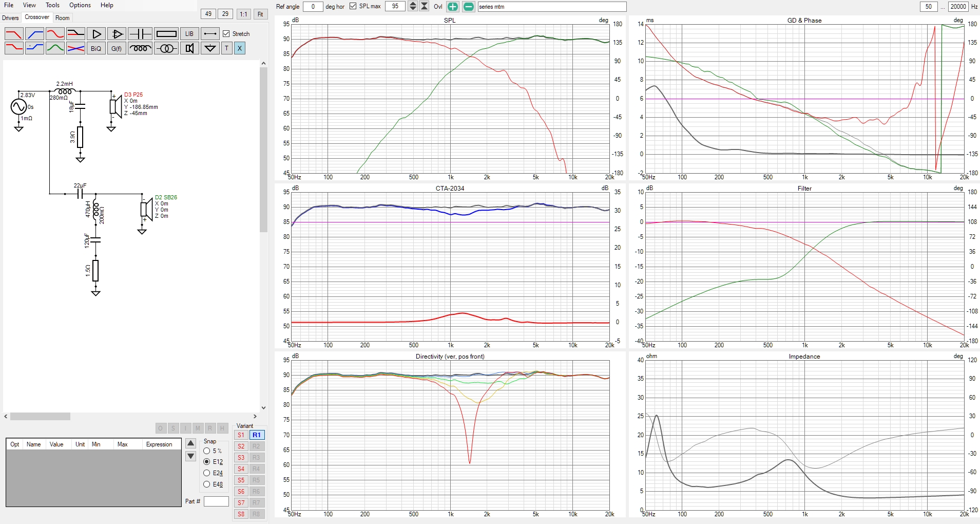The image size is (980, 524).
Task: Open the Tools menu
Action: click(x=52, y=5)
